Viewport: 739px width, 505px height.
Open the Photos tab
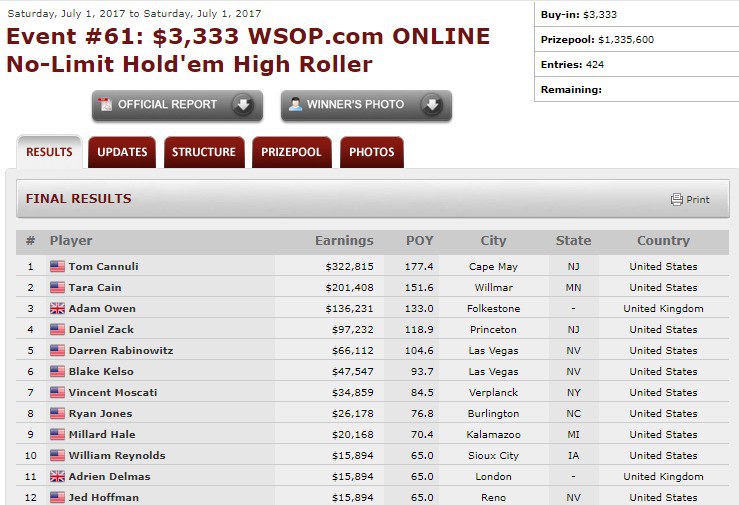(371, 152)
